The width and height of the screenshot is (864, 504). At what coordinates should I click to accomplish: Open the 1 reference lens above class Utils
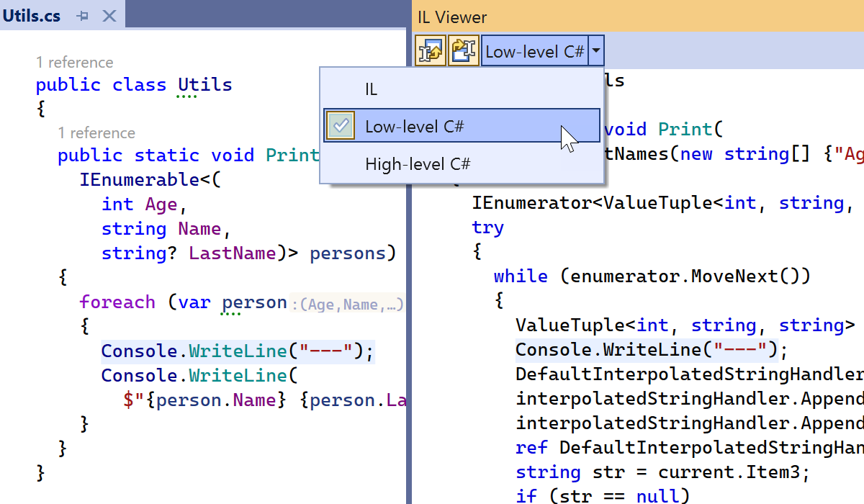(75, 63)
